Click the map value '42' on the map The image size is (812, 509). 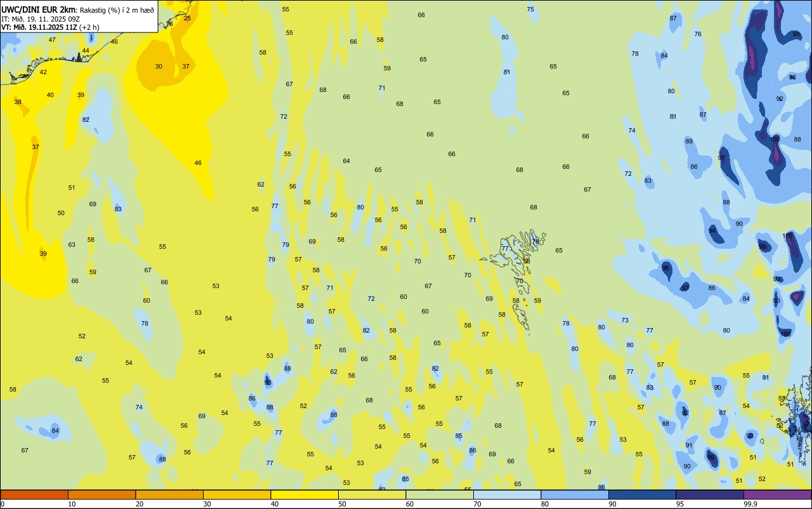point(43,72)
